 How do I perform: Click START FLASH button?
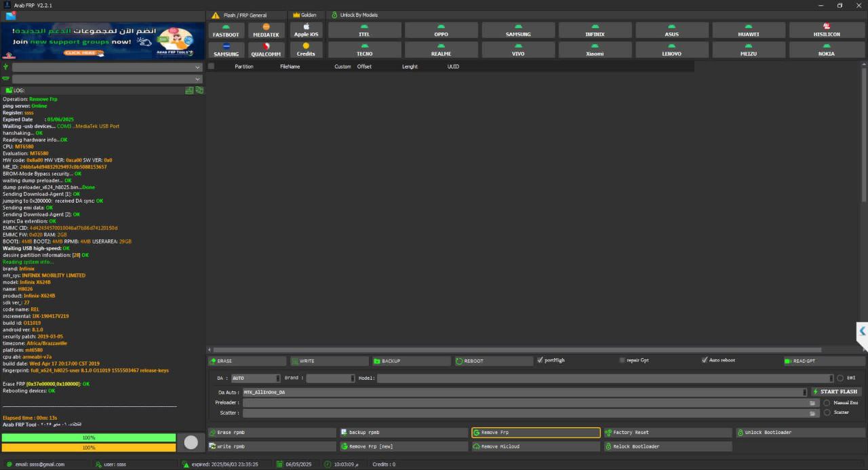point(837,392)
